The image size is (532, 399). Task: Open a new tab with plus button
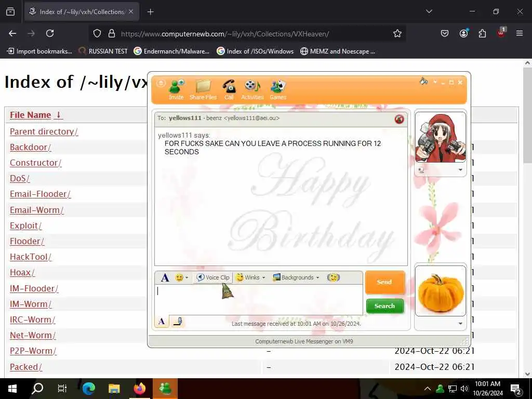pyautogui.click(x=150, y=12)
